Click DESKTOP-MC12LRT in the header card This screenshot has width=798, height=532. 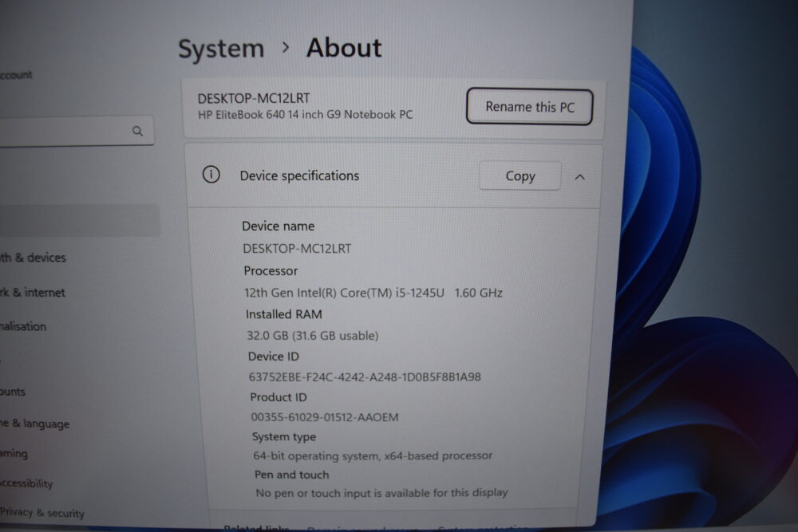[254, 98]
